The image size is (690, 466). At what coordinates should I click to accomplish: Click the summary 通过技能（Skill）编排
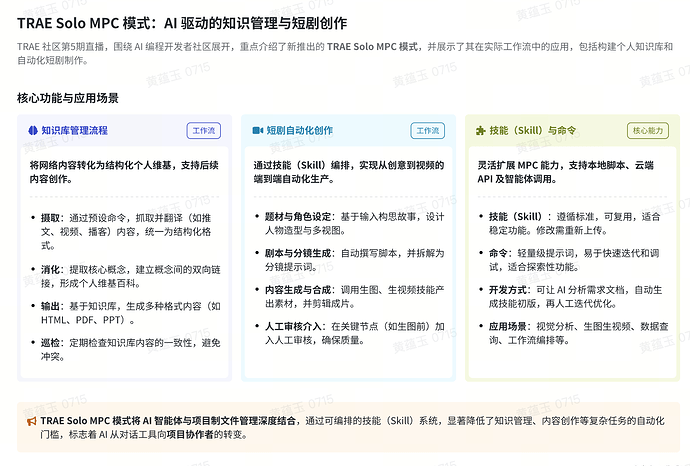[x=349, y=172]
